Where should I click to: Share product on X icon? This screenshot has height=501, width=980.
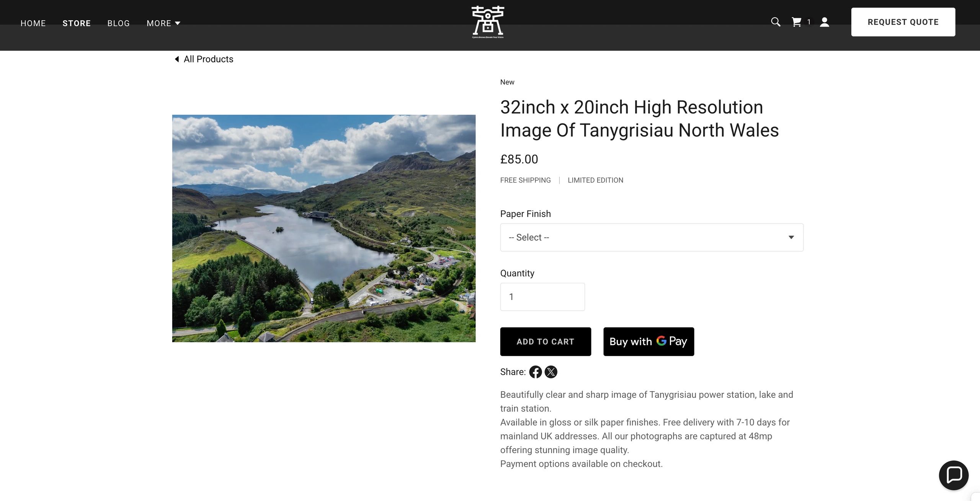pyautogui.click(x=551, y=372)
